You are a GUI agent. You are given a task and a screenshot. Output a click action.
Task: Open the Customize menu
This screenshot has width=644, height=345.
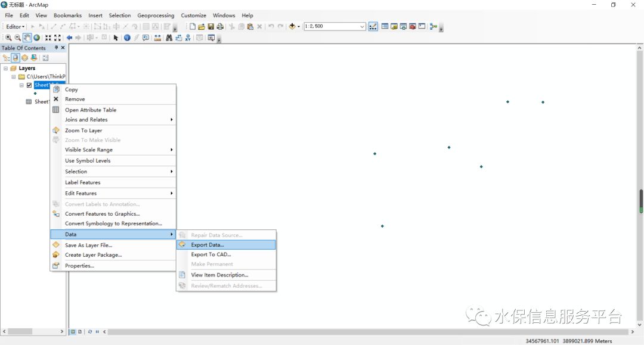point(193,15)
